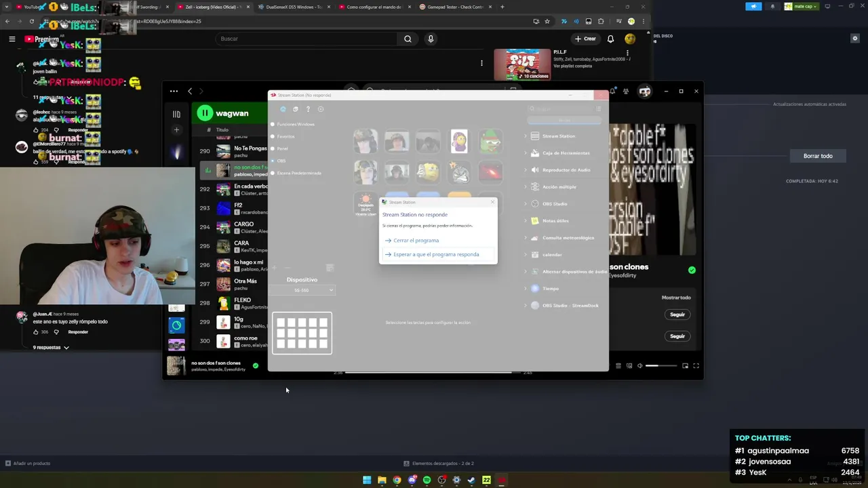The width and height of the screenshot is (868, 488).
Task: Select track 297 Otra Más
Action: (x=233, y=284)
